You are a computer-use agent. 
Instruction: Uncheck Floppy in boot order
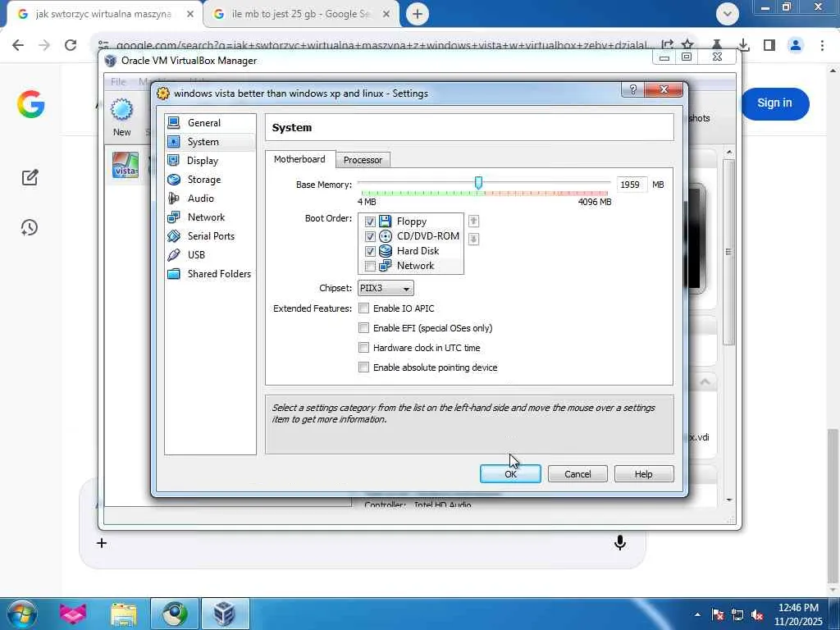coord(370,221)
